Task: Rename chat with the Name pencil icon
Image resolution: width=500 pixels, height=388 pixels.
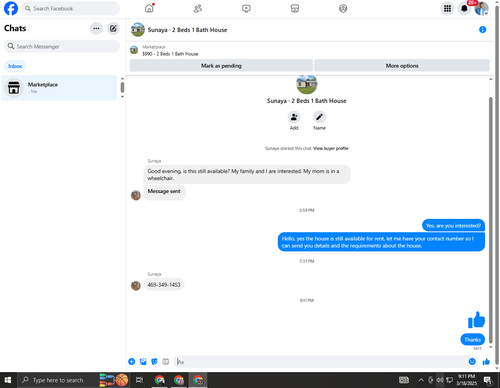Action: [x=319, y=117]
